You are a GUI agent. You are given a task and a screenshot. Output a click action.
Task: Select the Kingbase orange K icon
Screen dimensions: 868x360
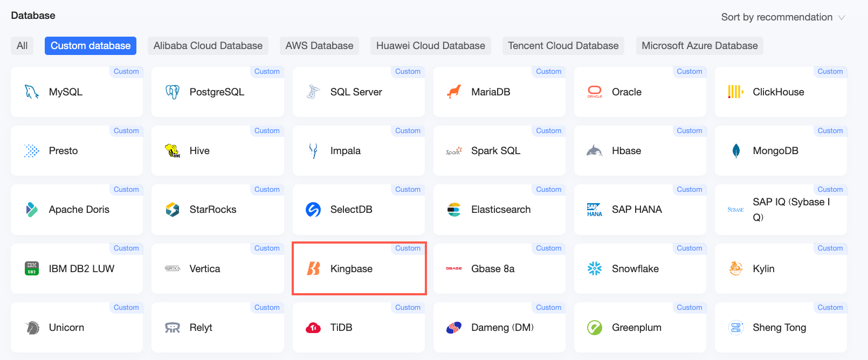pos(313,268)
